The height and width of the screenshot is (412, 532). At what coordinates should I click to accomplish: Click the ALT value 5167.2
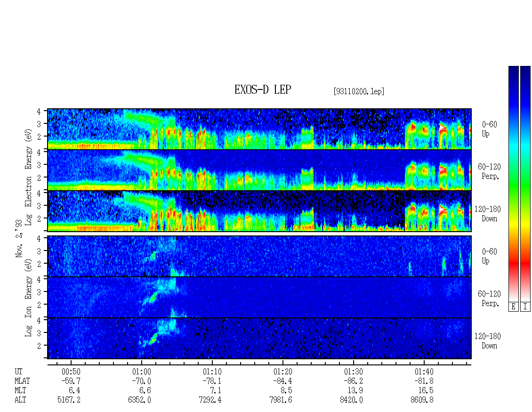tap(69, 400)
